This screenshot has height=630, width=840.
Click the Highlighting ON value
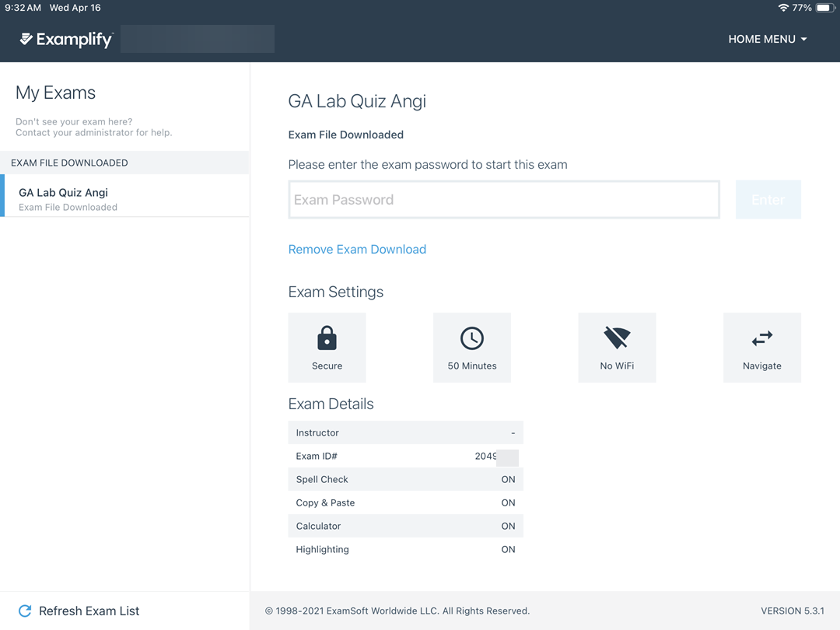pyautogui.click(x=508, y=549)
